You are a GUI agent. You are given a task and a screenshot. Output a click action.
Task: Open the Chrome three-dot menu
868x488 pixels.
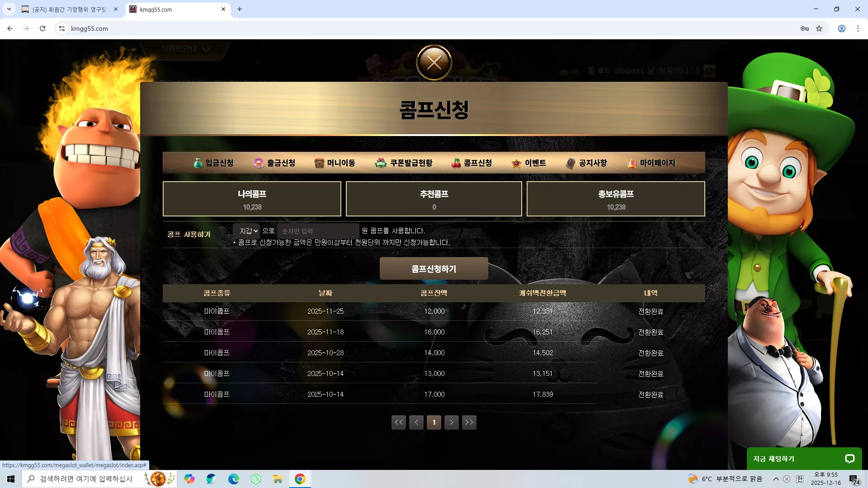[858, 28]
